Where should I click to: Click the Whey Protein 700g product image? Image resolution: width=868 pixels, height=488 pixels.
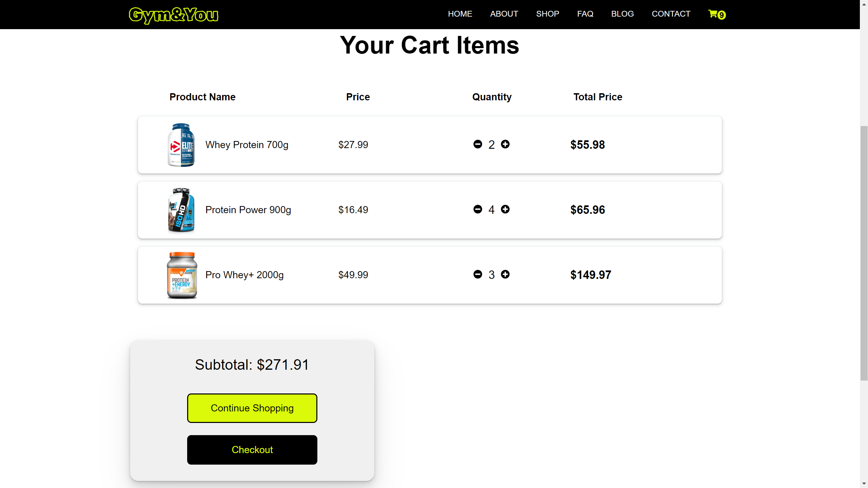pyautogui.click(x=181, y=145)
